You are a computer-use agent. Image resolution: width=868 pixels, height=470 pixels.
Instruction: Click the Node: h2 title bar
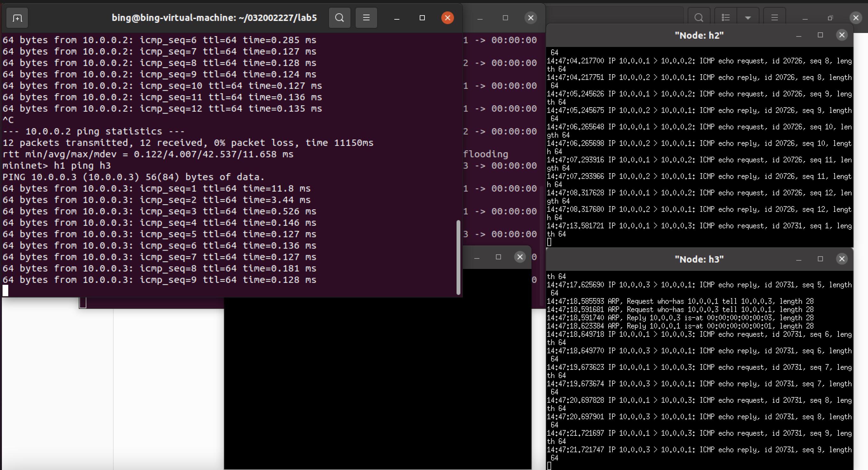click(x=699, y=35)
